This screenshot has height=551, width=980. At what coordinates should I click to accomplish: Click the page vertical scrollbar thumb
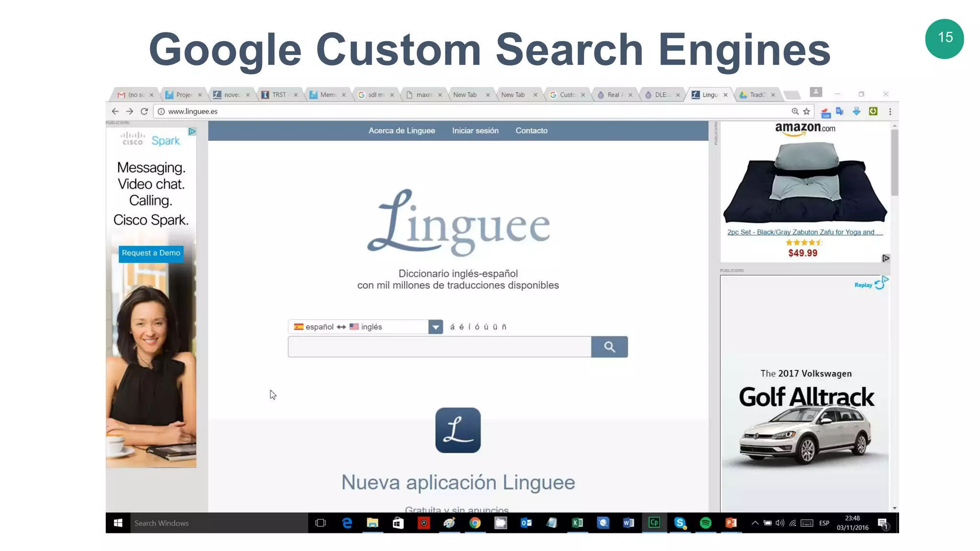[x=894, y=163]
